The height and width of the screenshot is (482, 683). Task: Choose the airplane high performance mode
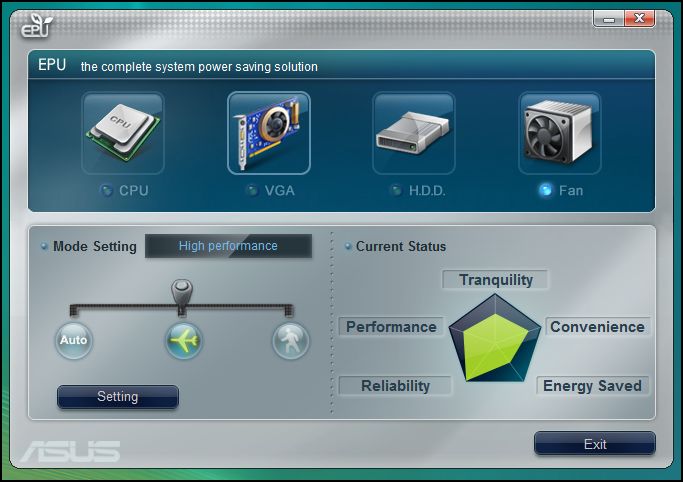click(183, 340)
